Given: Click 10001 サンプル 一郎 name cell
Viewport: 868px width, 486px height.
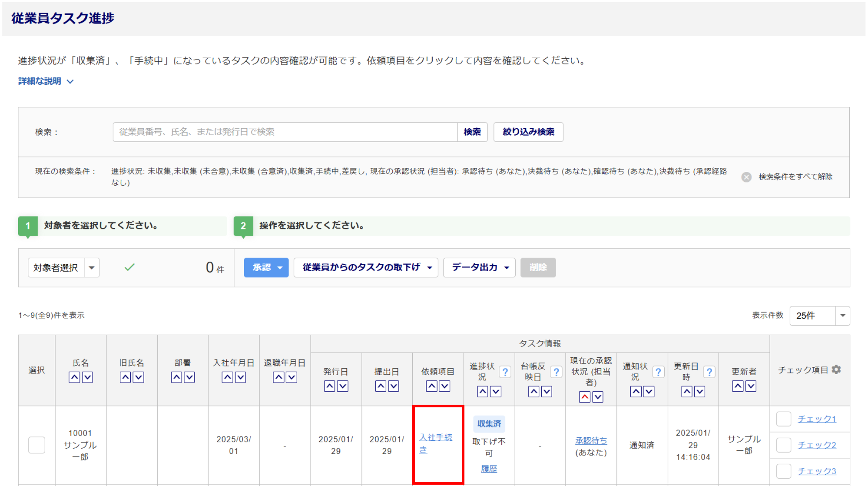Looking at the screenshot, I should [80, 445].
